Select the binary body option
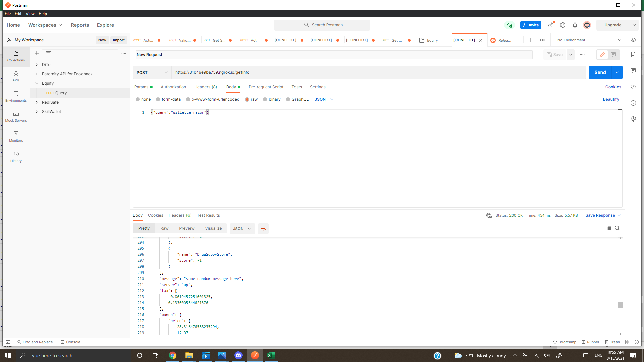The width and height of the screenshot is (644, 362). [272, 99]
